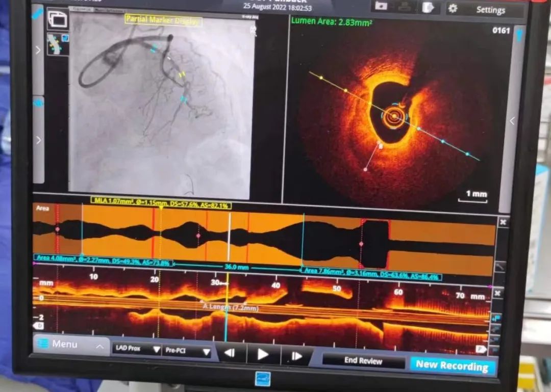
Task: Open Settings with the gear icon
Action: point(453,9)
